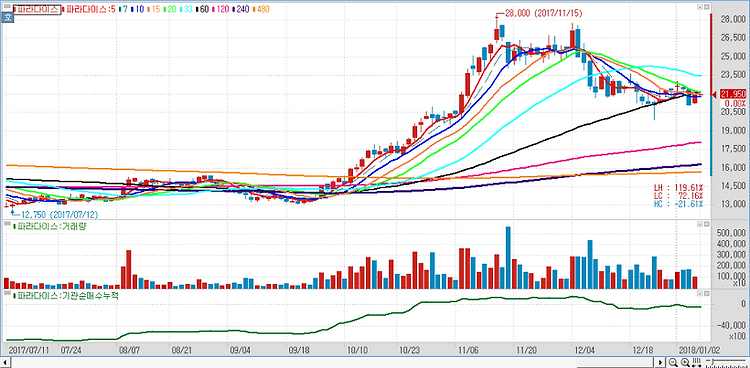Image resolution: width=750 pixels, height=368 pixels.
Task: Click the current price tag 21,950
Action: (732, 95)
